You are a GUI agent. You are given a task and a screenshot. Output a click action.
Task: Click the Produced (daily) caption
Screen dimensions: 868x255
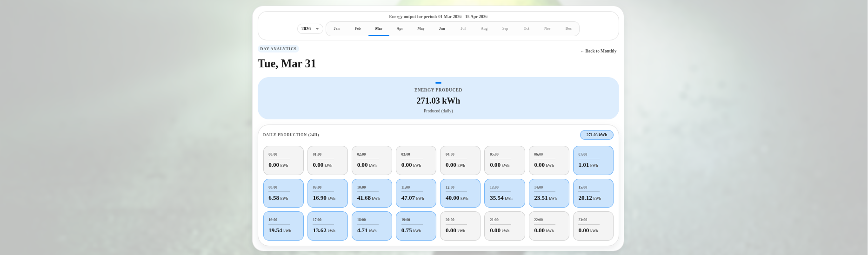438,111
